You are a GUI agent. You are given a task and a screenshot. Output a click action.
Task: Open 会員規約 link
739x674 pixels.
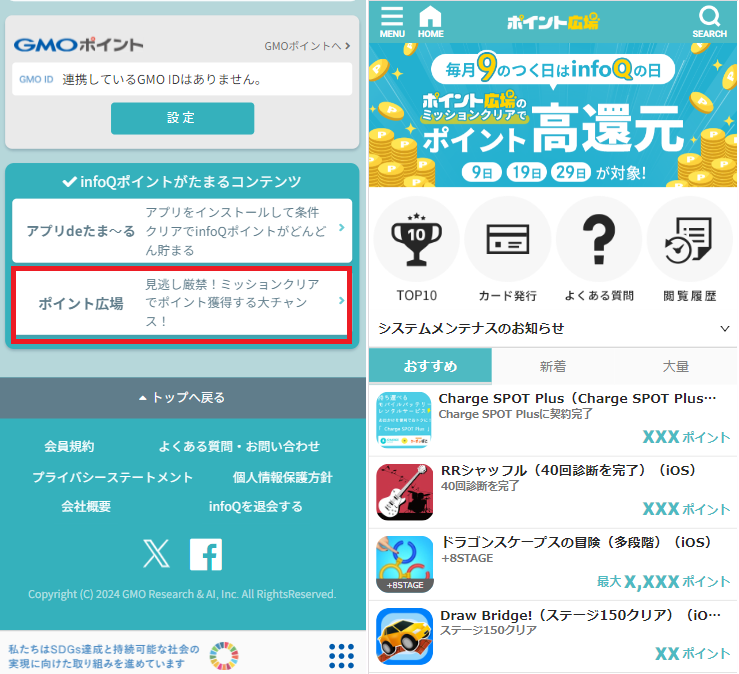coord(69,446)
